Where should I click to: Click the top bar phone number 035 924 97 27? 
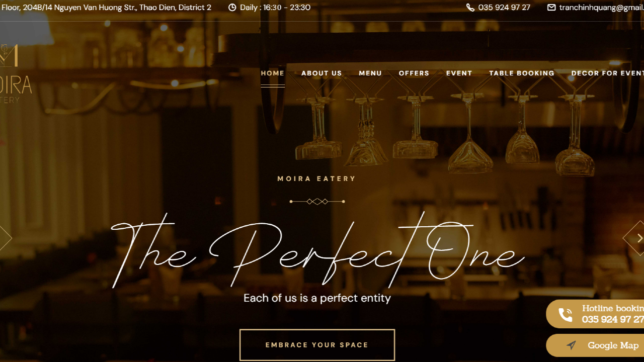504,8
